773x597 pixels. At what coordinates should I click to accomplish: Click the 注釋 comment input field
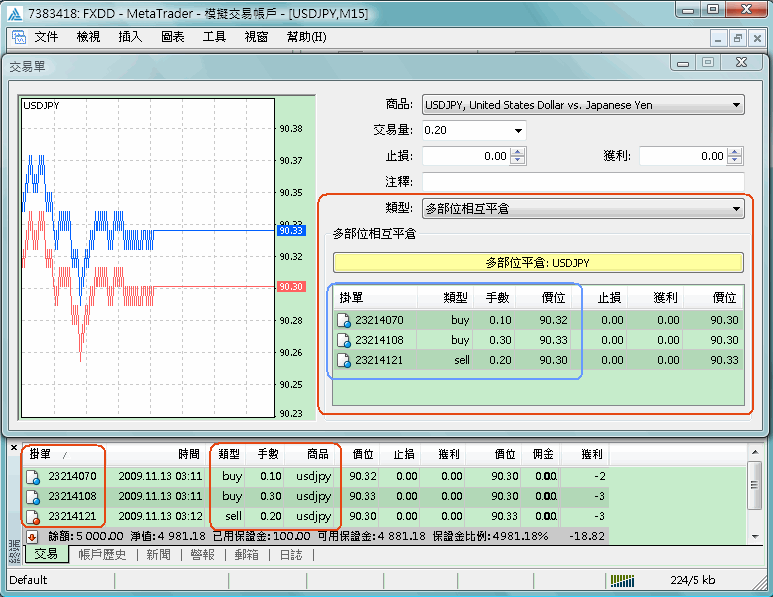[x=583, y=182]
